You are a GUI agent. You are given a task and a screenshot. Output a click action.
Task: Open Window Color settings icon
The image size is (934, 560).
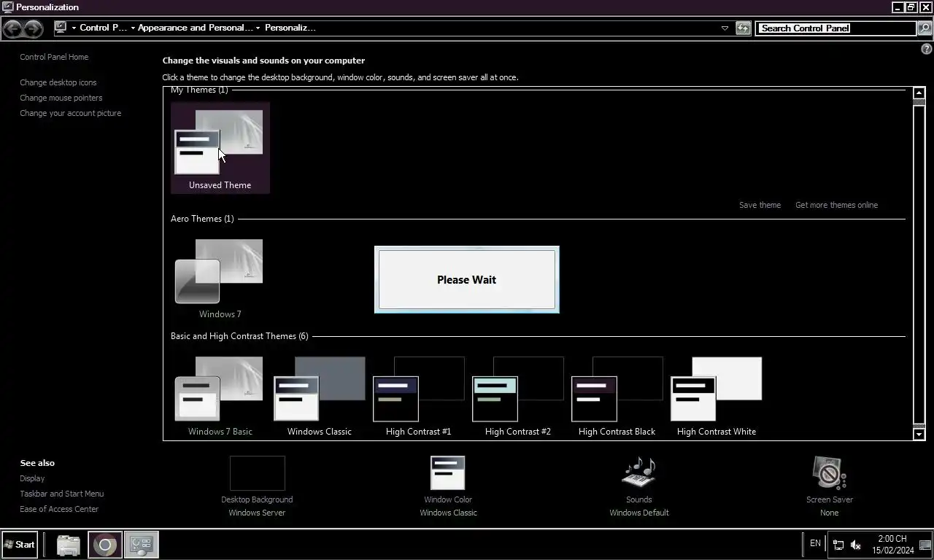click(447, 473)
